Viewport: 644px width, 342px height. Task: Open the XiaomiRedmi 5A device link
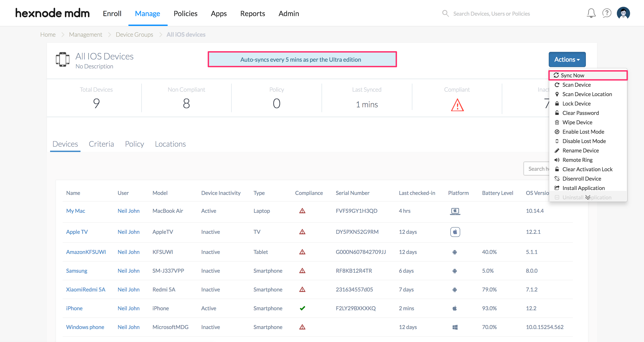click(85, 289)
